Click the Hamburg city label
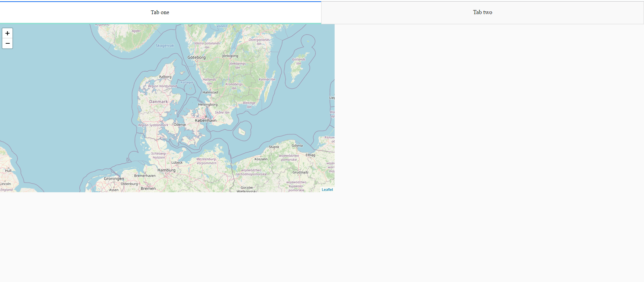644x282 pixels. [166, 170]
